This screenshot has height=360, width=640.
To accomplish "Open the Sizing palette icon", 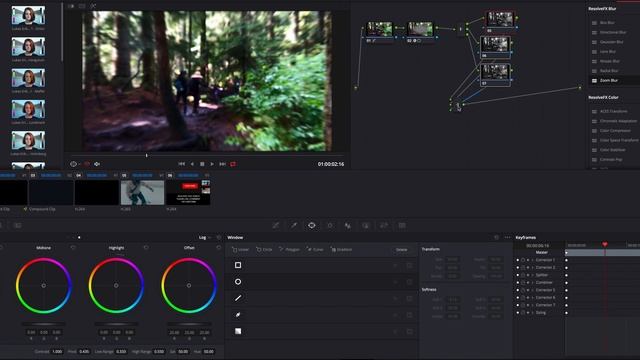I will click(x=384, y=225).
